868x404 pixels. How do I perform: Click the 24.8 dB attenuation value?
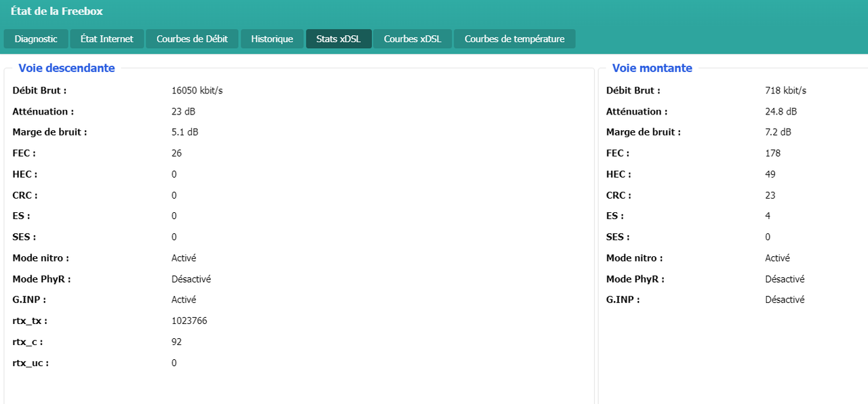pos(781,111)
